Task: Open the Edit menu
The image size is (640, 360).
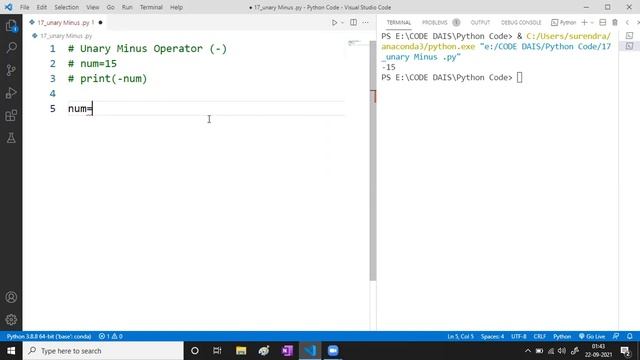Action: [x=42, y=7]
